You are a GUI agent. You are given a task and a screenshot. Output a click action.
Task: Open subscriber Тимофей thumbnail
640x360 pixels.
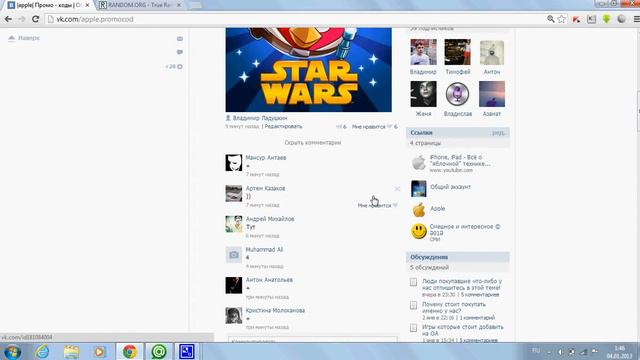[458, 52]
